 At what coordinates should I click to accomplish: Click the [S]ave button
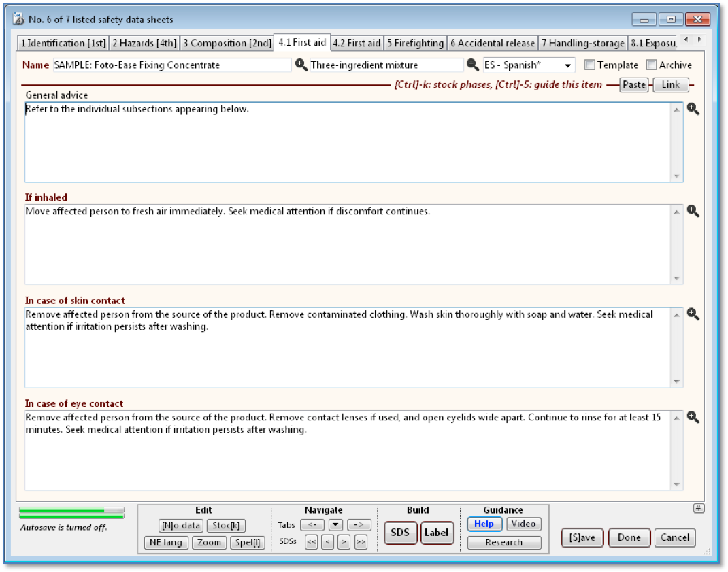click(582, 537)
